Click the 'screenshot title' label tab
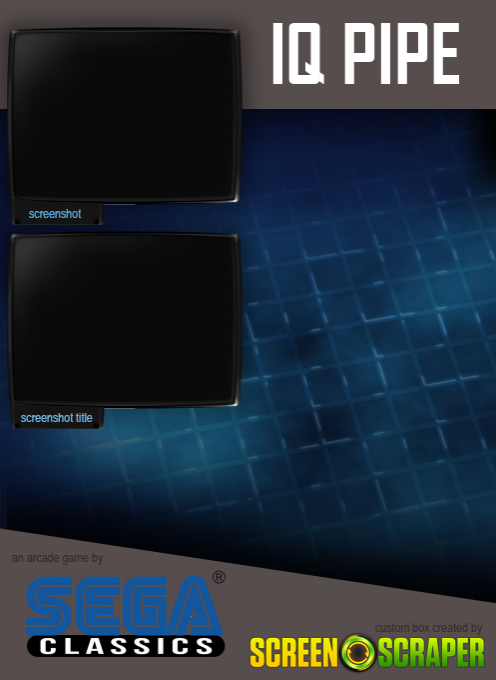Viewport: 496px width, 680px height. tap(57, 418)
